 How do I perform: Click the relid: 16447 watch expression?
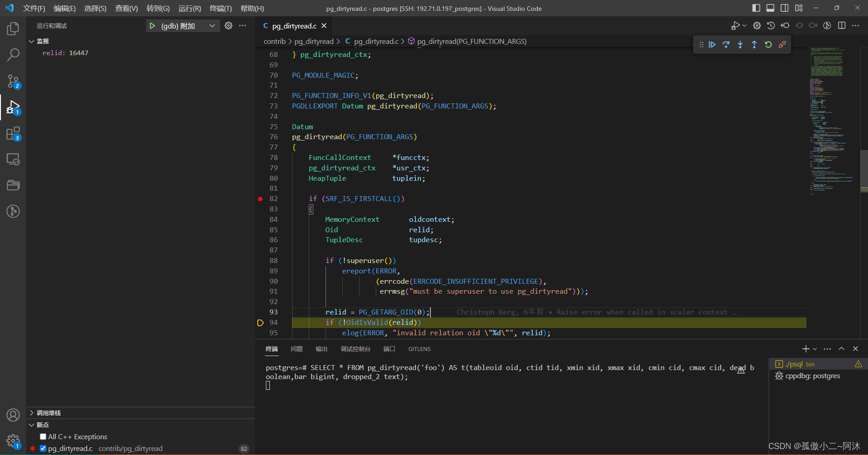tap(66, 53)
